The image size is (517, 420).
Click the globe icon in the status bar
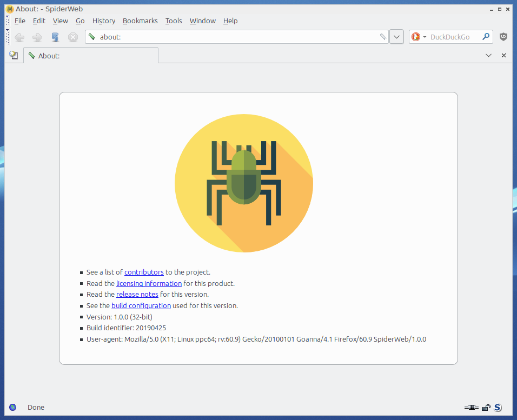[13, 407]
